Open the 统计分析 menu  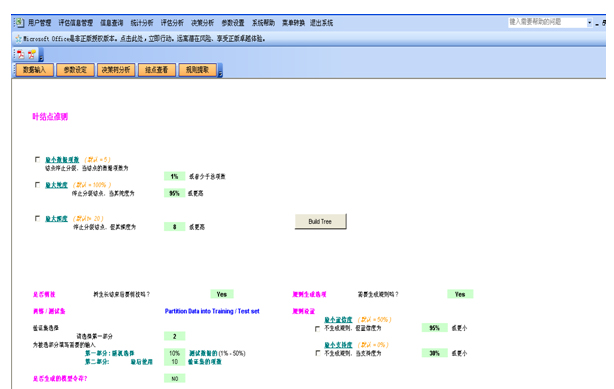click(142, 23)
